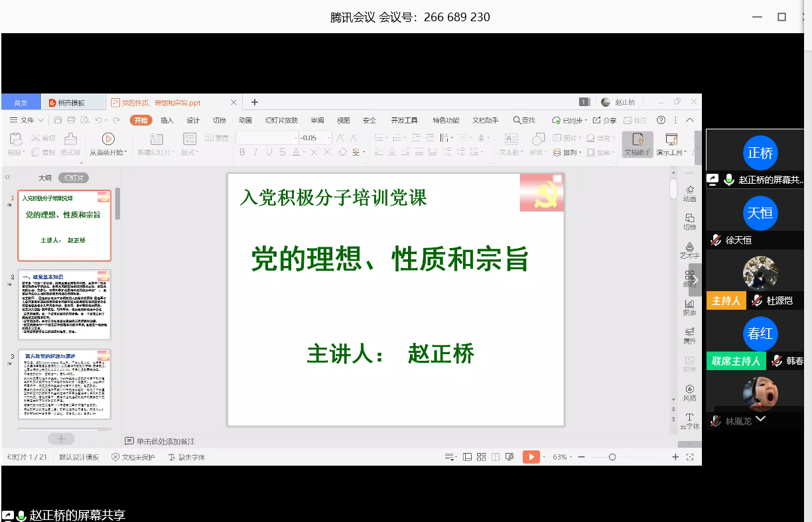Viewport: 812px width, 522px height.
Task: Click the print preview icon
Action: pyautogui.click(x=84, y=120)
